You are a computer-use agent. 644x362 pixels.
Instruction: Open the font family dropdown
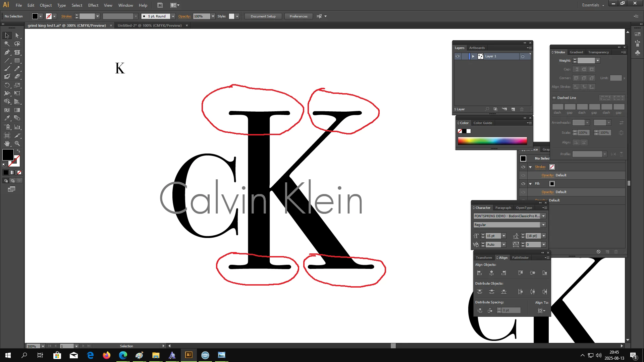click(543, 216)
